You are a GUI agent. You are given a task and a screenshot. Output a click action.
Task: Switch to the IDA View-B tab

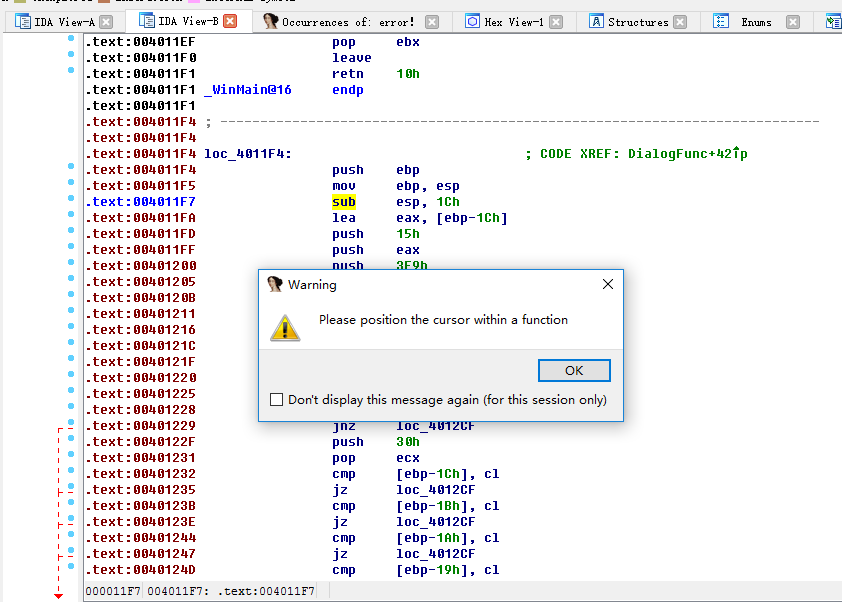(x=188, y=21)
